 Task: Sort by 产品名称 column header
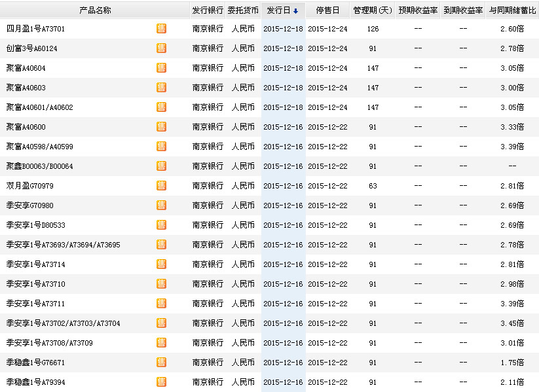[95, 10]
